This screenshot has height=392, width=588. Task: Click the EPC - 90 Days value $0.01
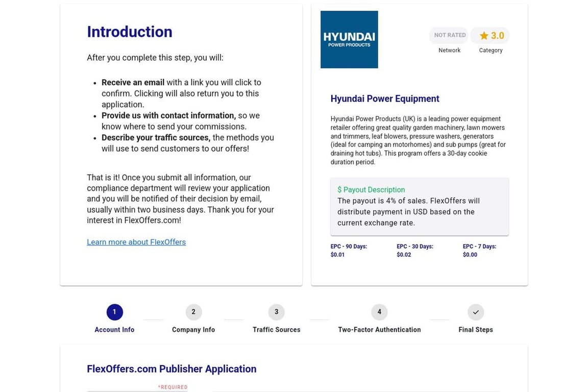tap(337, 255)
